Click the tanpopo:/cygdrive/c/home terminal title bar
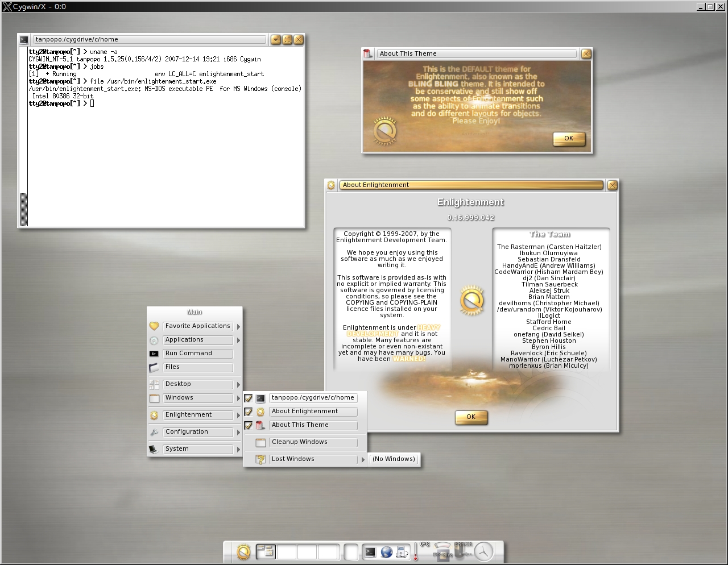The width and height of the screenshot is (728, 565). click(149, 40)
